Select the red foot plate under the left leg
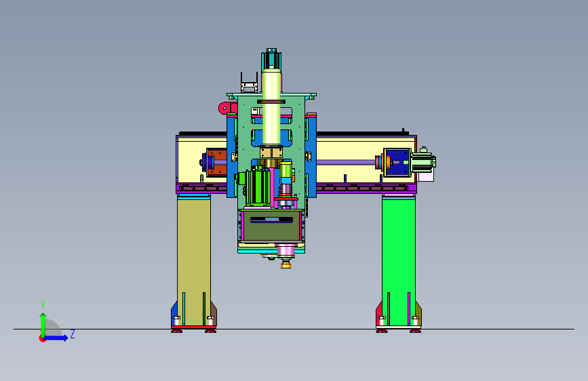This screenshot has width=588, height=381. [193, 327]
